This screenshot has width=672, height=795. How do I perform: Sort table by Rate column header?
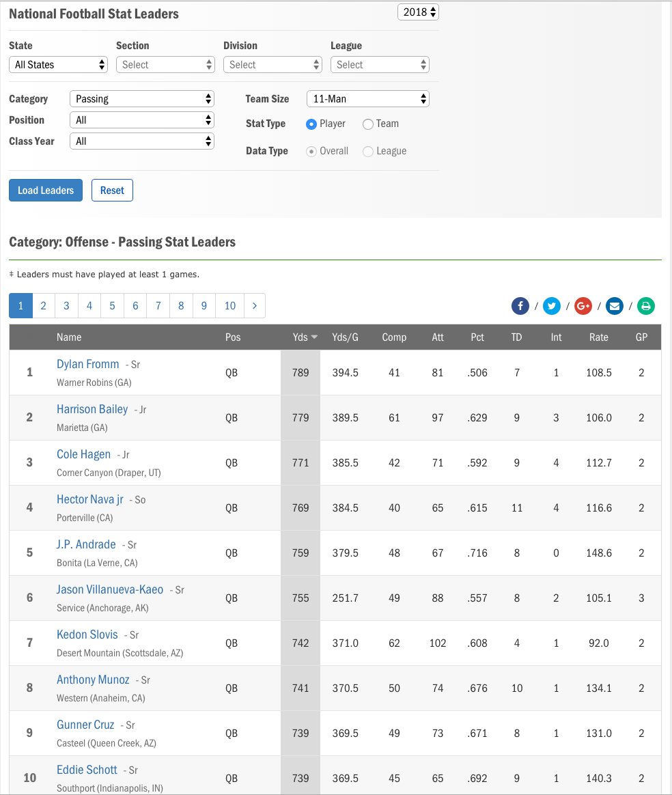[x=598, y=337]
